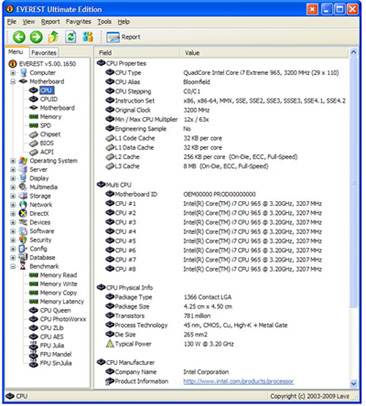Switch to the Favorites tab

[44, 53]
